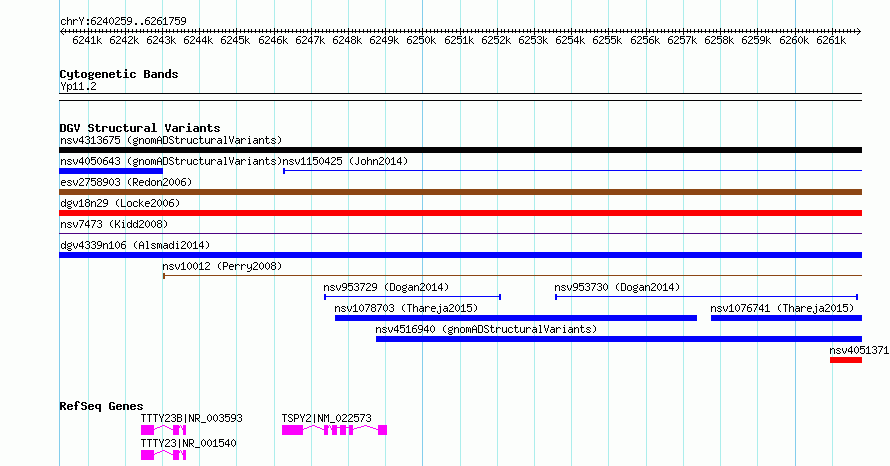Image resolution: width=890 pixels, height=466 pixels.
Task: Open the dgv4339n106 (Alsmadi2014) label
Action: (x=135, y=245)
